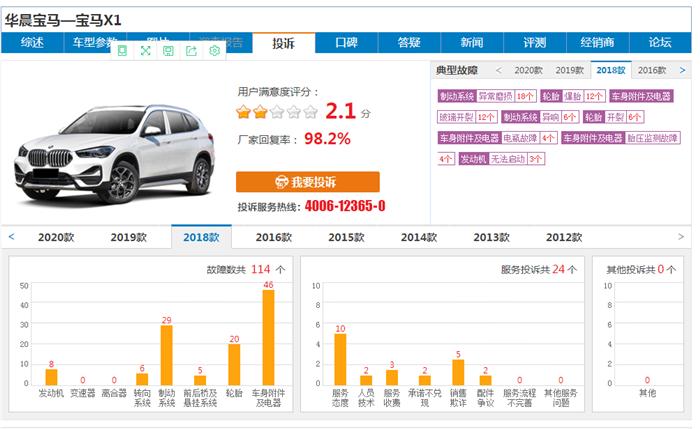Click the page title 华晨宝马—宝马X1
The height and width of the screenshot is (429, 700).
[63, 20]
